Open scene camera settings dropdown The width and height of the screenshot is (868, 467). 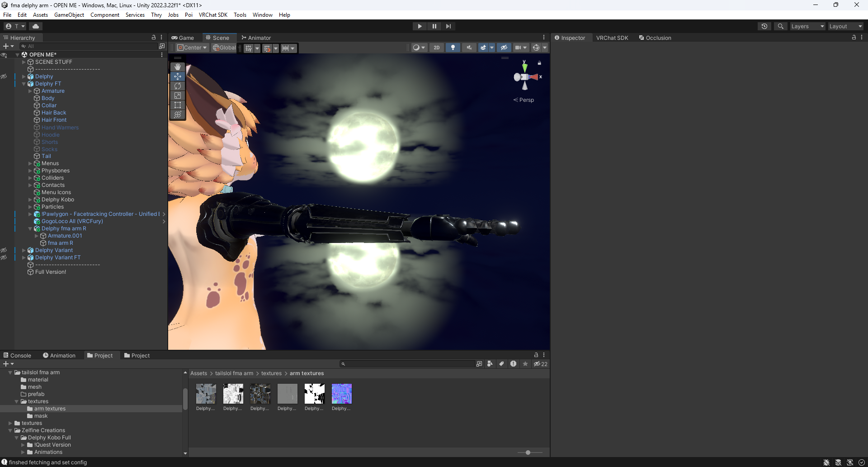click(521, 48)
